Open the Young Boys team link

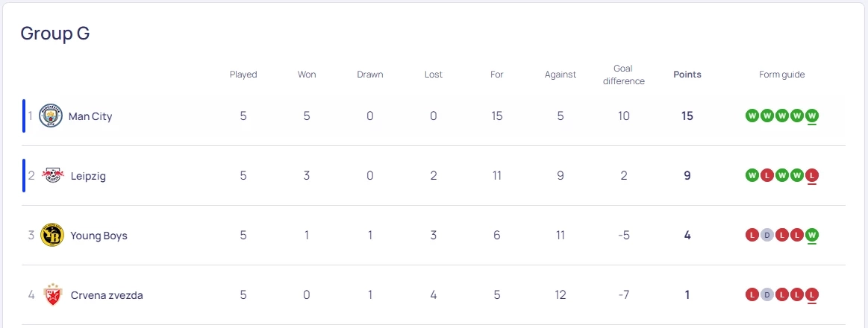(99, 236)
